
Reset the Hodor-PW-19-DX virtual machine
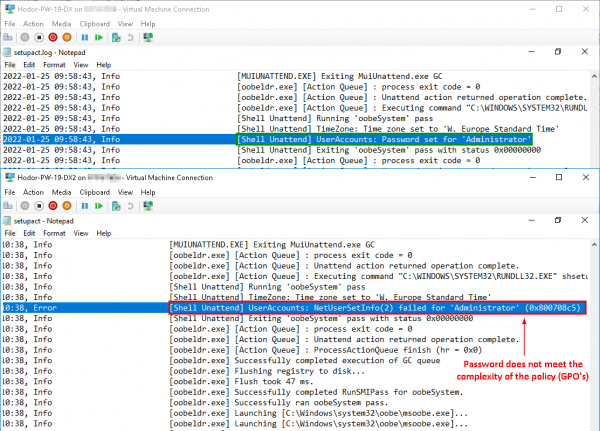coord(99,38)
